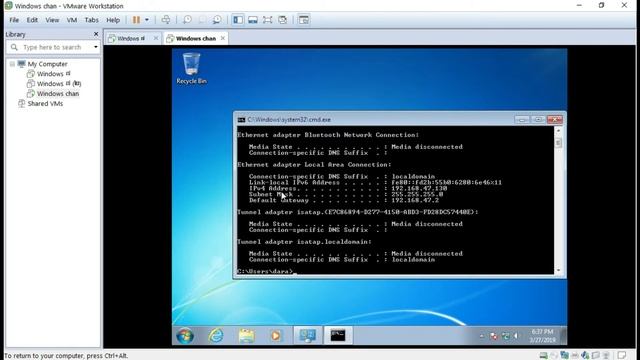Click the cmd.exe title bar icon

tap(241, 120)
